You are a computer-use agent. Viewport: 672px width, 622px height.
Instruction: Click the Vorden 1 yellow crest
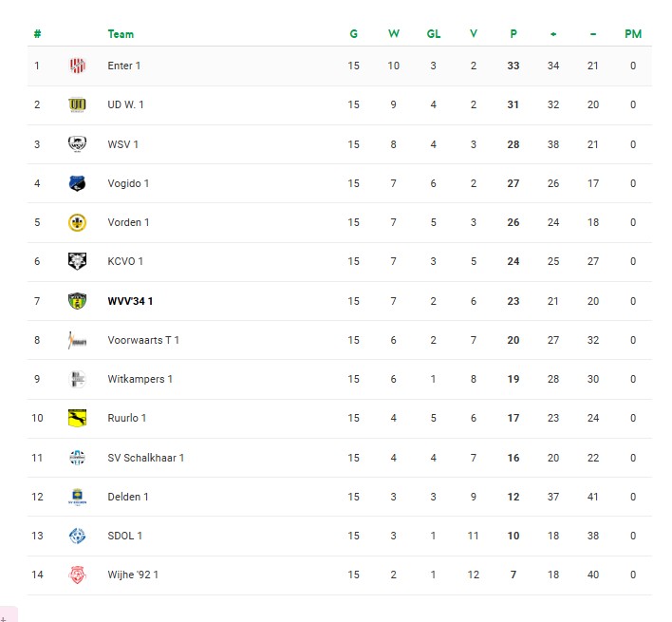click(77, 222)
